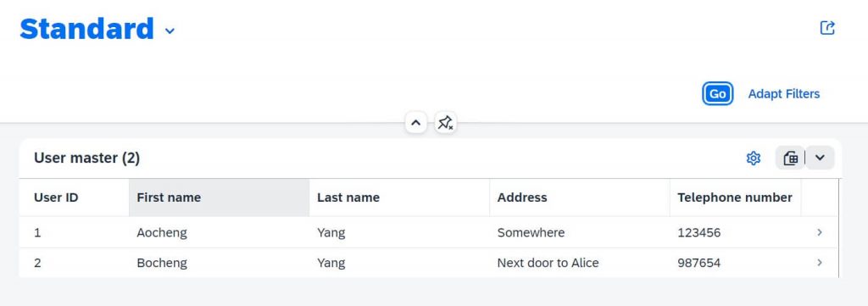Select the row with address Somewhere
Image resolution: width=868 pixels, height=306 pixels.
429,232
